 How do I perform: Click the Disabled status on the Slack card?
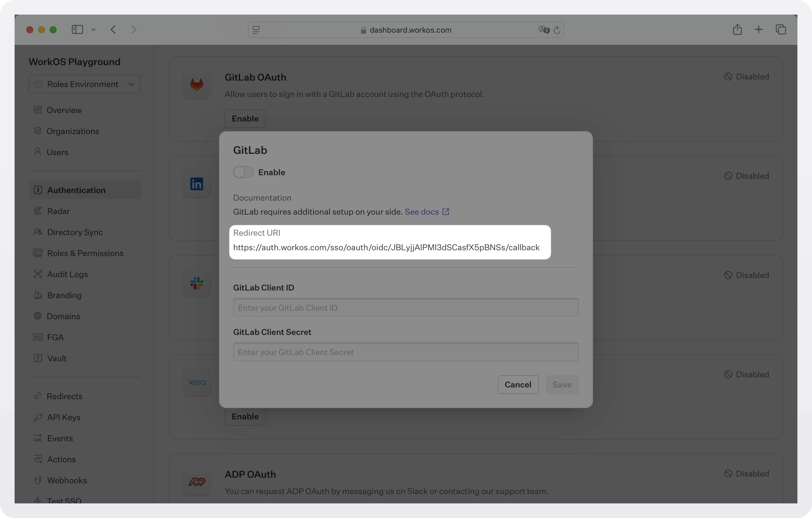[x=747, y=275]
